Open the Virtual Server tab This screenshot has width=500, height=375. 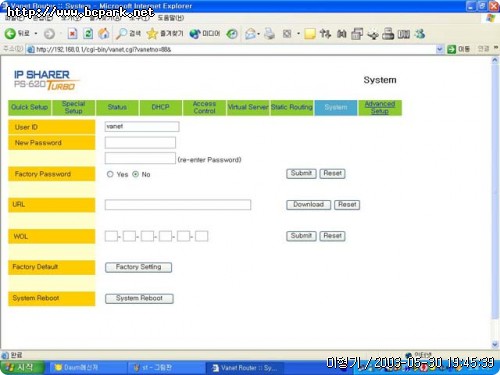coord(248,107)
